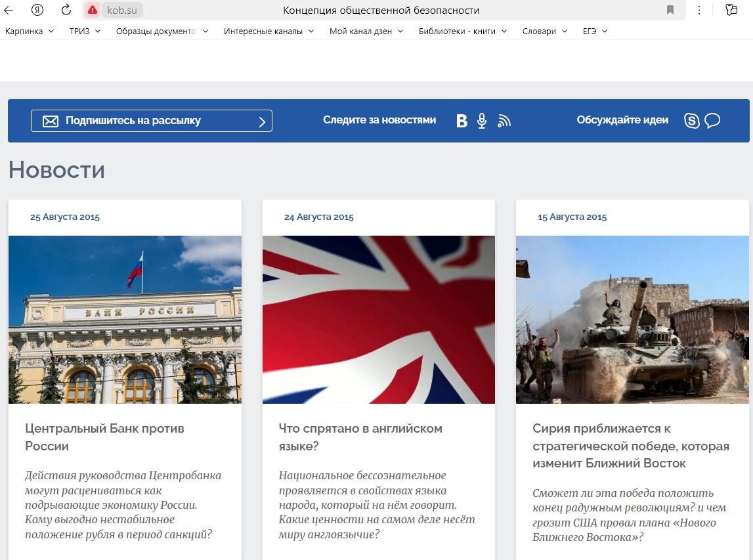The image size is (753, 560).
Task: Open the British flag image
Action: click(378, 319)
